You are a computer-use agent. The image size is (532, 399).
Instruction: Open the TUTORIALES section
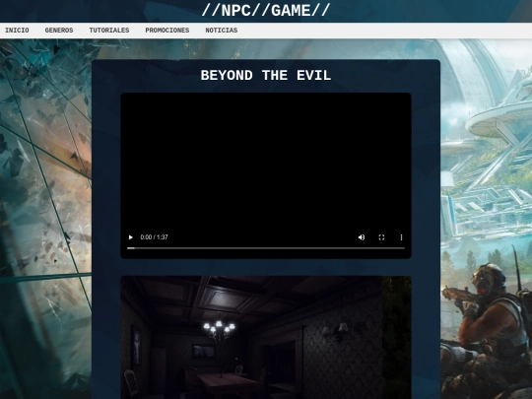(x=109, y=31)
